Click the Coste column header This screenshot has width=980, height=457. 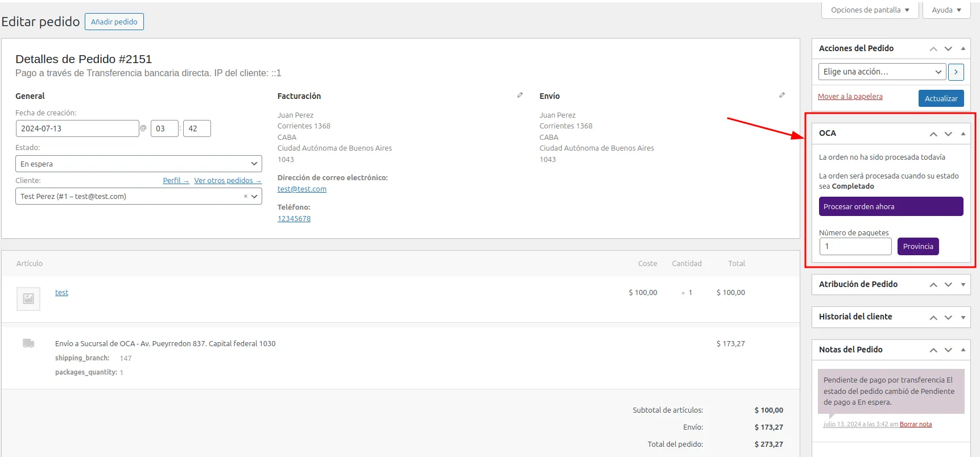[x=647, y=264]
